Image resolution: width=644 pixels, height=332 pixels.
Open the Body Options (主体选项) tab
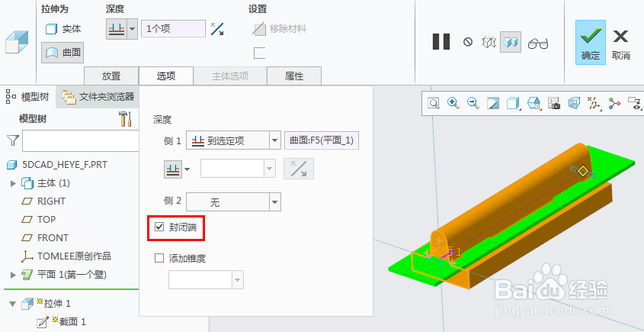230,76
